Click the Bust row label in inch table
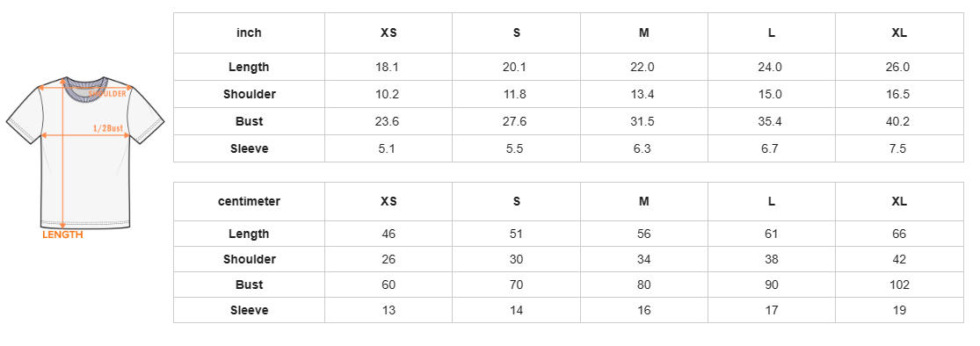The height and width of the screenshot is (346, 980). (x=249, y=122)
